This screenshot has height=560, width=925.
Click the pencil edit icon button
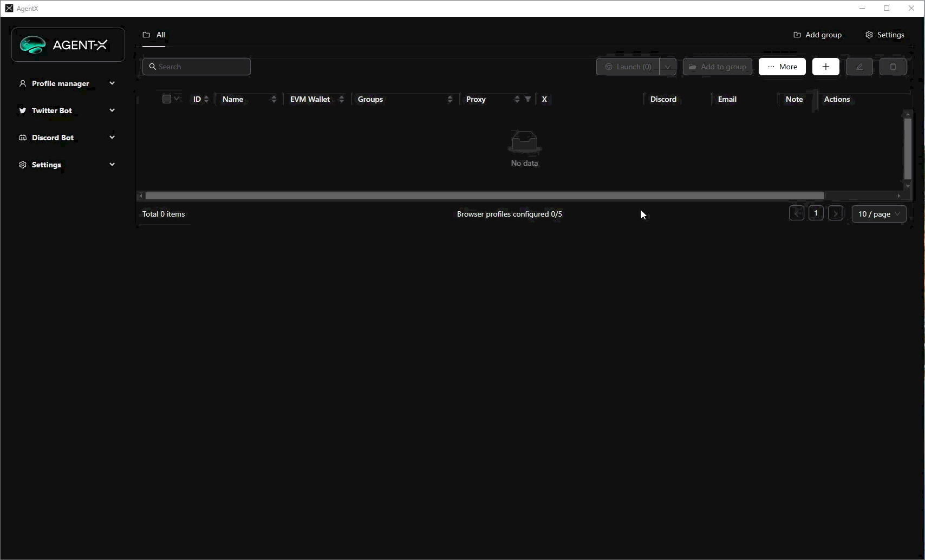coord(859,67)
